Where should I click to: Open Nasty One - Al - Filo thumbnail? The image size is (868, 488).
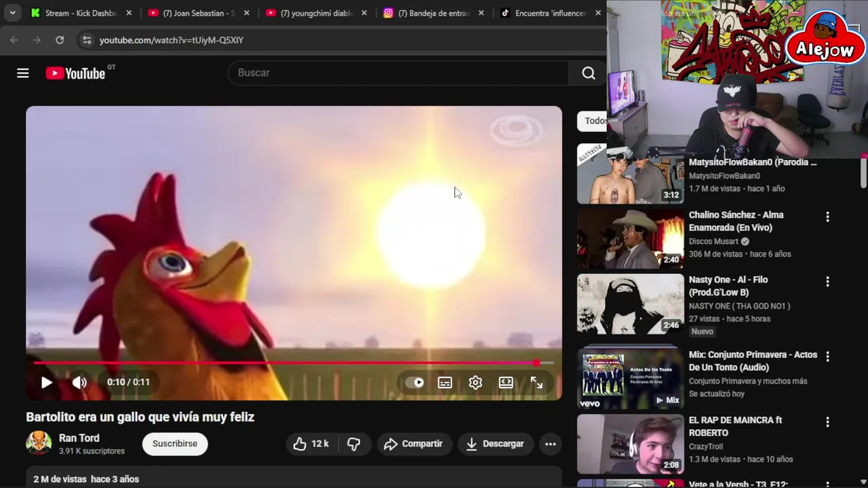pyautogui.click(x=631, y=304)
